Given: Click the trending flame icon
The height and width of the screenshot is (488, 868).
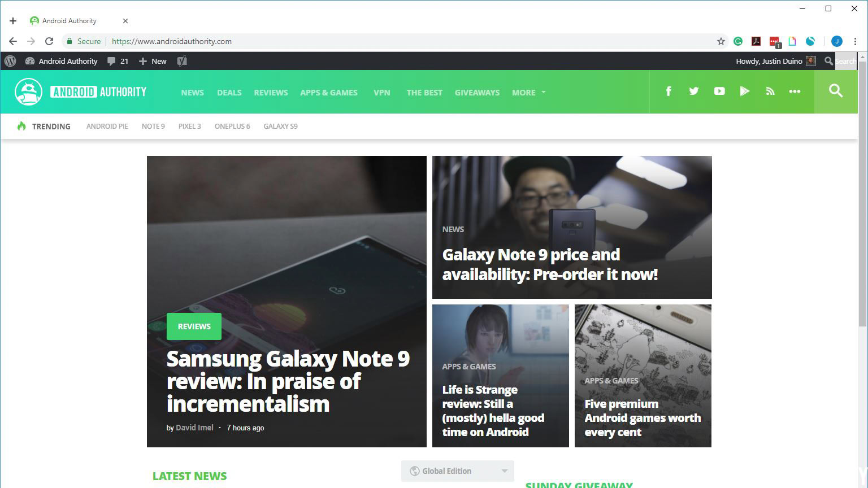Looking at the screenshot, I should [21, 126].
